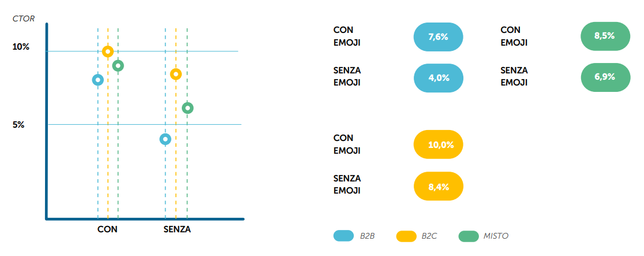Click the blue 4,0% pill badge
644x256 pixels.
[x=439, y=77]
